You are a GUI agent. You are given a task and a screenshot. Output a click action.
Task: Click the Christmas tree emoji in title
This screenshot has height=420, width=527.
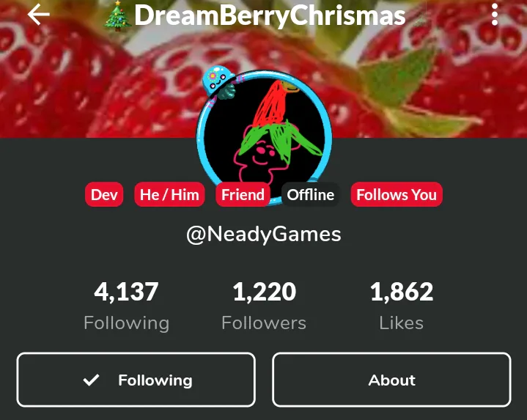(x=117, y=15)
